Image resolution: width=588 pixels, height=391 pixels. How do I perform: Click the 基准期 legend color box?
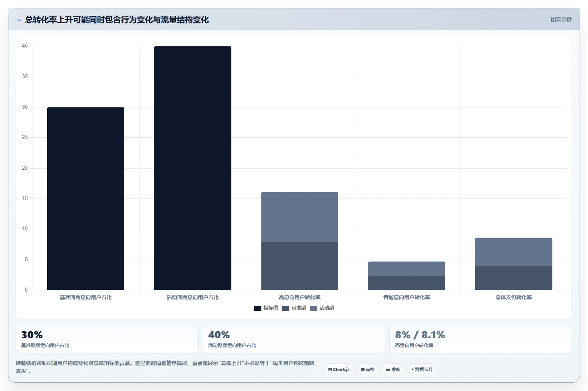[x=285, y=308]
